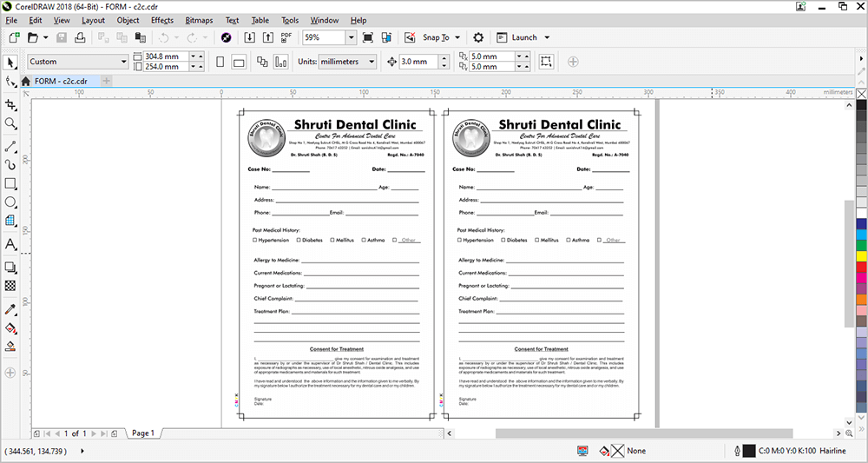Select the No Color swatch
The height and width of the screenshot is (463, 868).
pos(861,94)
